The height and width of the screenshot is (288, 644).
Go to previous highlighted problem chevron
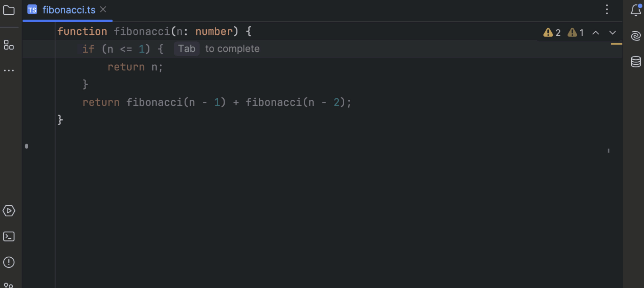click(596, 33)
